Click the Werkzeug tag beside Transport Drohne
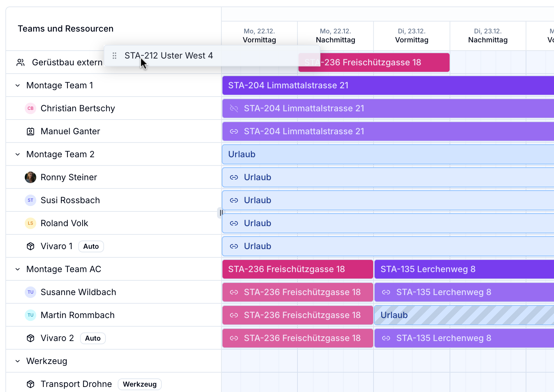Screen dimensions: 554x392 [x=140, y=384]
